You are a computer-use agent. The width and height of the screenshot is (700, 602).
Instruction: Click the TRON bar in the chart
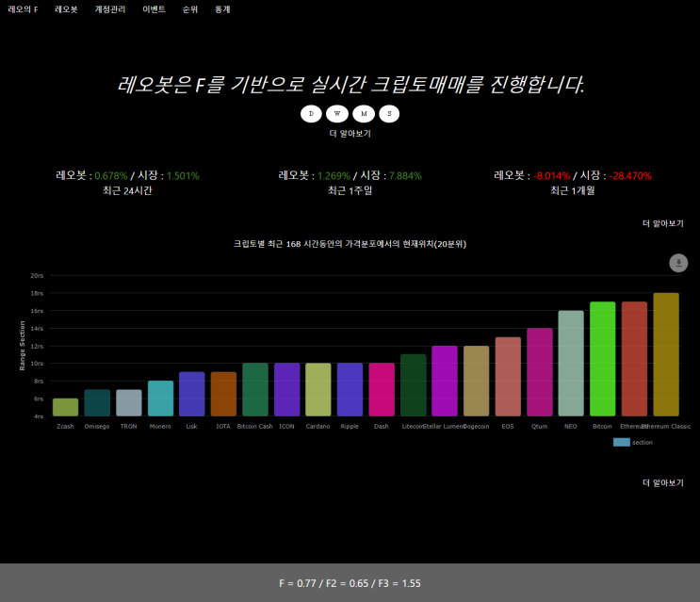coord(128,402)
